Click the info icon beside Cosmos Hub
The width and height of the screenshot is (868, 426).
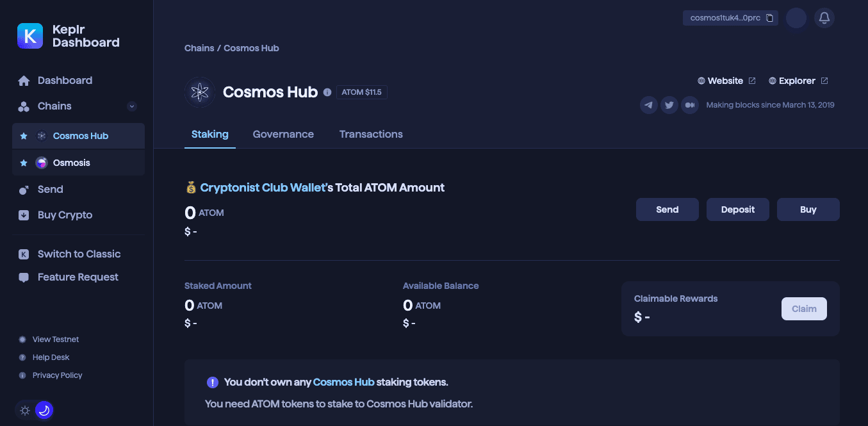coord(327,92)
